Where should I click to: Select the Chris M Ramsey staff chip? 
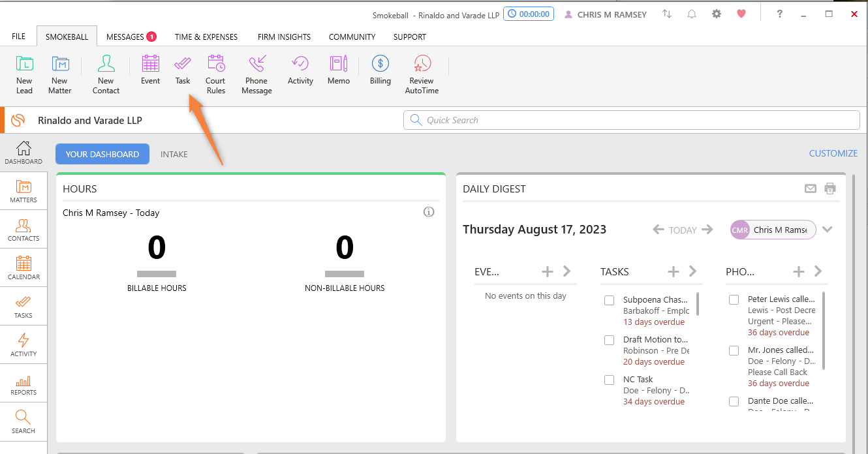click(x=773, y=230)
